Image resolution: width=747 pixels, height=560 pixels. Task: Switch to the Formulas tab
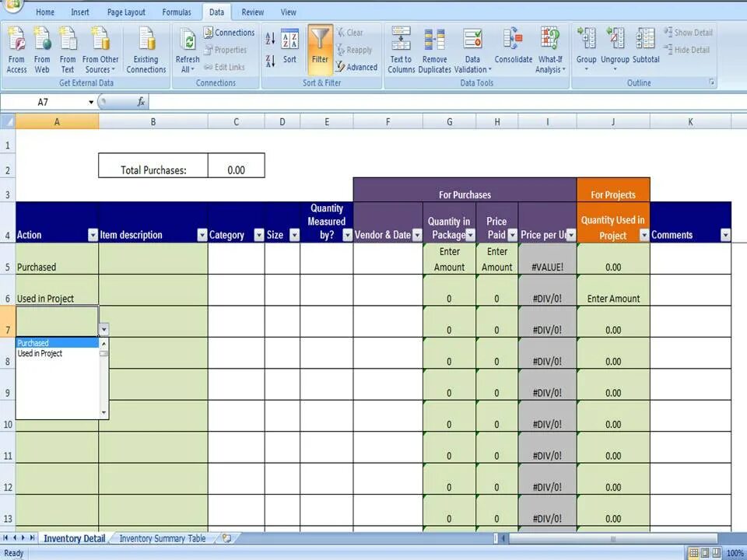click(177, 12)
